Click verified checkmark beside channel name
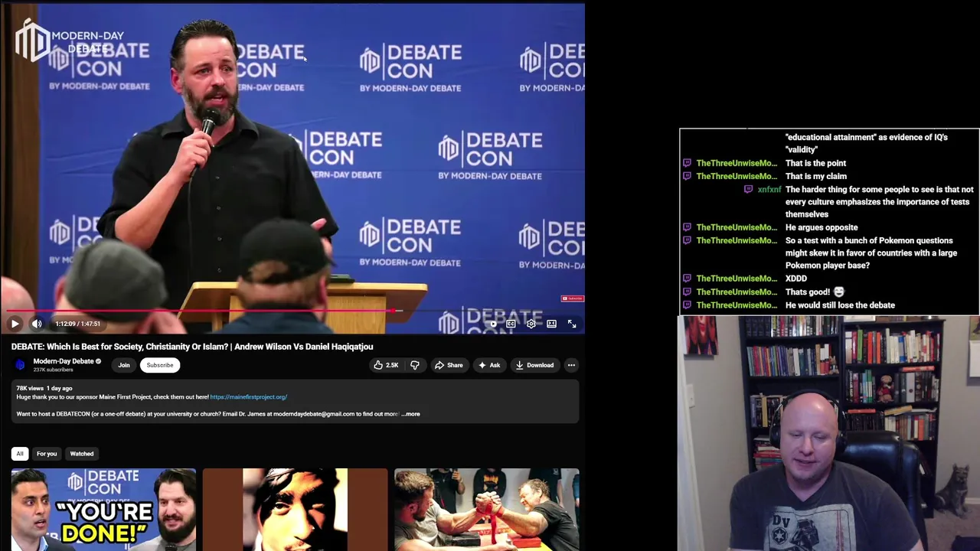 click(x=98, y=361)
